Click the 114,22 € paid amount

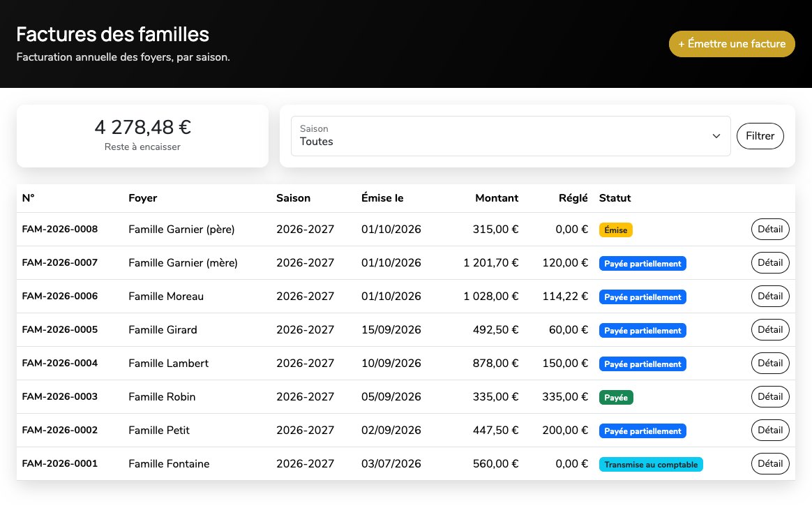click(565, 297)
